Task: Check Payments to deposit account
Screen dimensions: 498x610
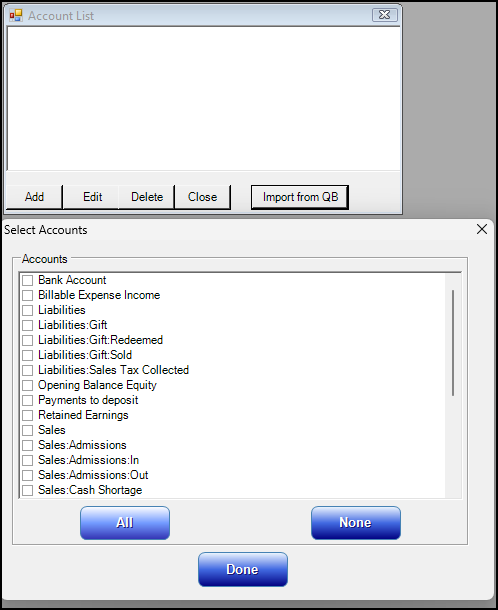Action: [x=27, y=400]
